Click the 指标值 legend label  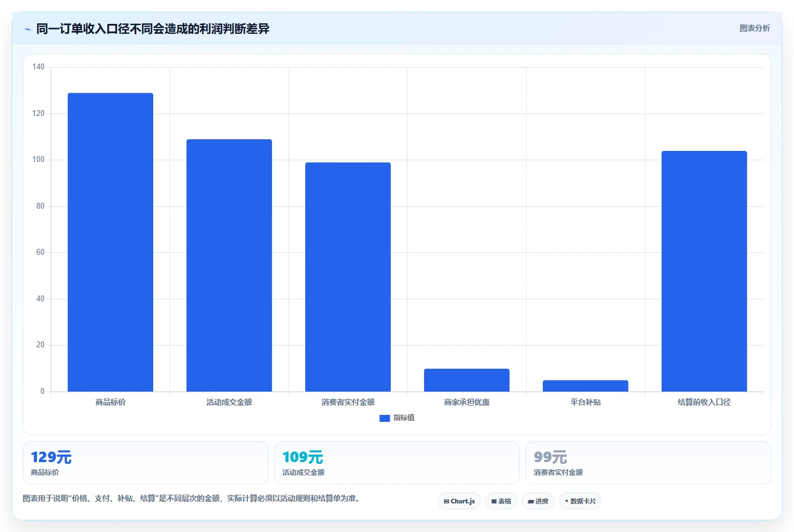tap(404, 418)
